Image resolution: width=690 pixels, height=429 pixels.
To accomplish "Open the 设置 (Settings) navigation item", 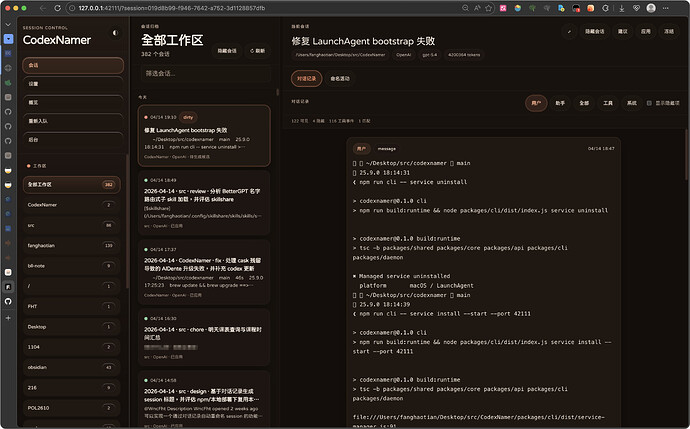I will (x=73, y=84).
